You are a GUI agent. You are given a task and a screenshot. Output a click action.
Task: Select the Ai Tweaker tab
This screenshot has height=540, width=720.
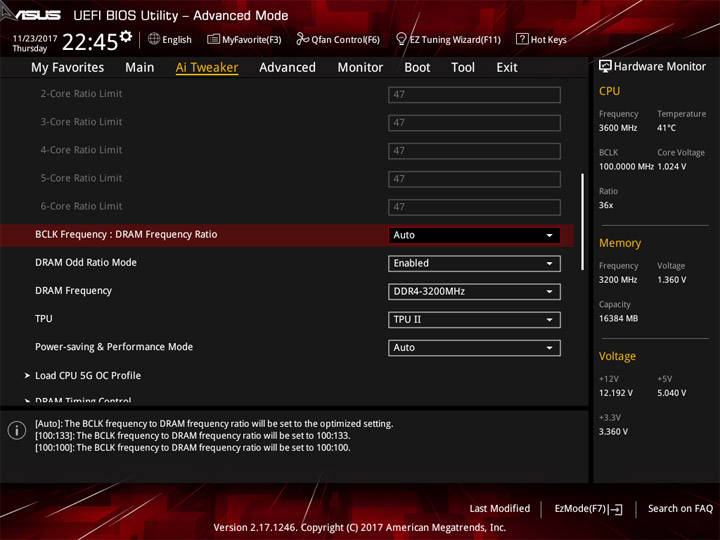click(207, 68)
